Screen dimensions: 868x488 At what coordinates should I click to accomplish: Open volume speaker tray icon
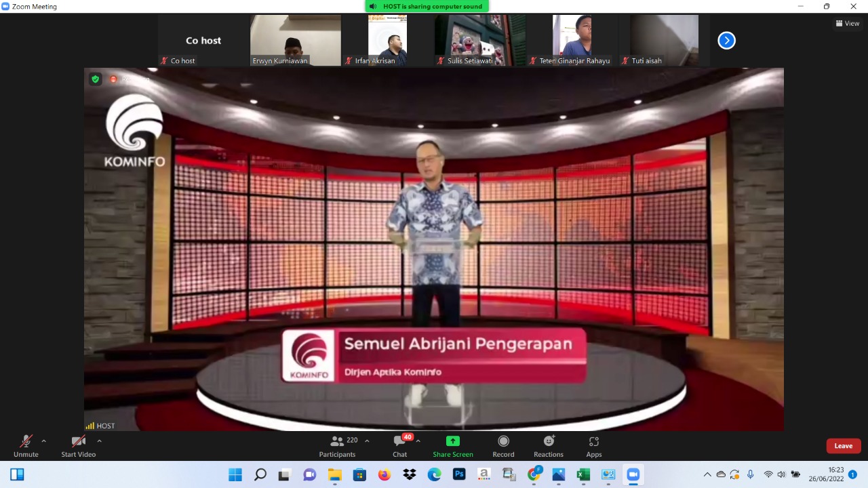(781, 474)
